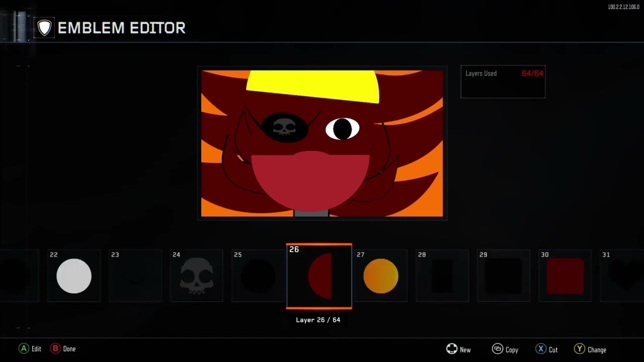The image size is (644, 362).
Task: Click the Y button Change icon
Action: click(580, 349)
